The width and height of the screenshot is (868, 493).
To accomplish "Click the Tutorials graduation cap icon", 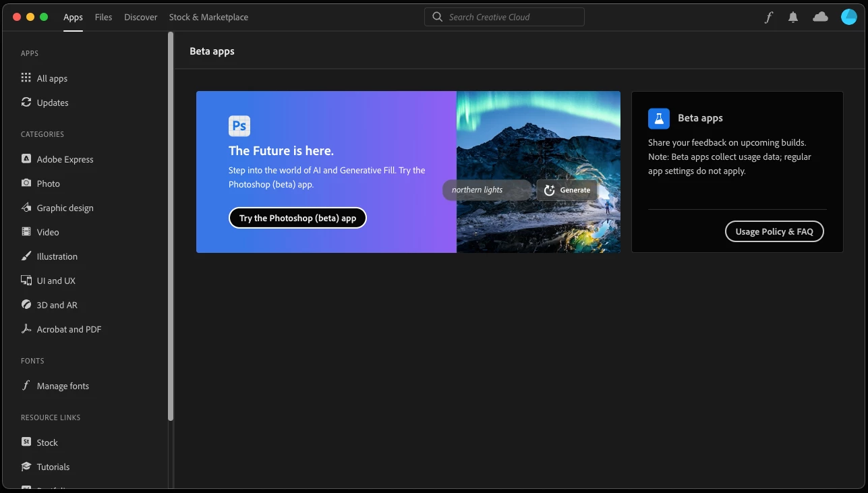I will [26, 467].
